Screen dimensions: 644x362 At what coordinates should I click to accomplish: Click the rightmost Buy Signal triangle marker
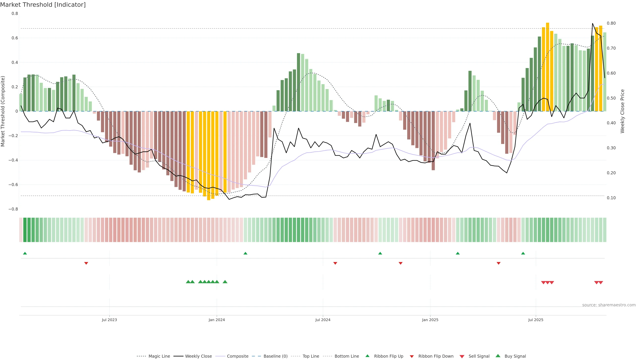tap(225, 282)
